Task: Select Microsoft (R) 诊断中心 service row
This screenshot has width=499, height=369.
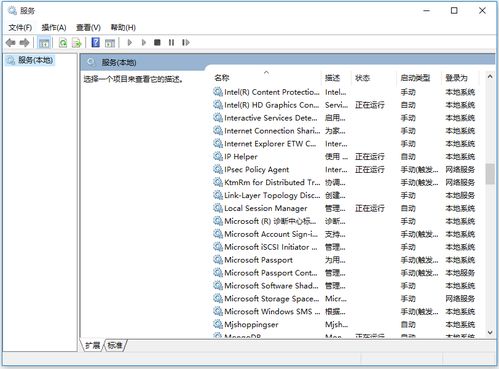Action: coord(345,221)
